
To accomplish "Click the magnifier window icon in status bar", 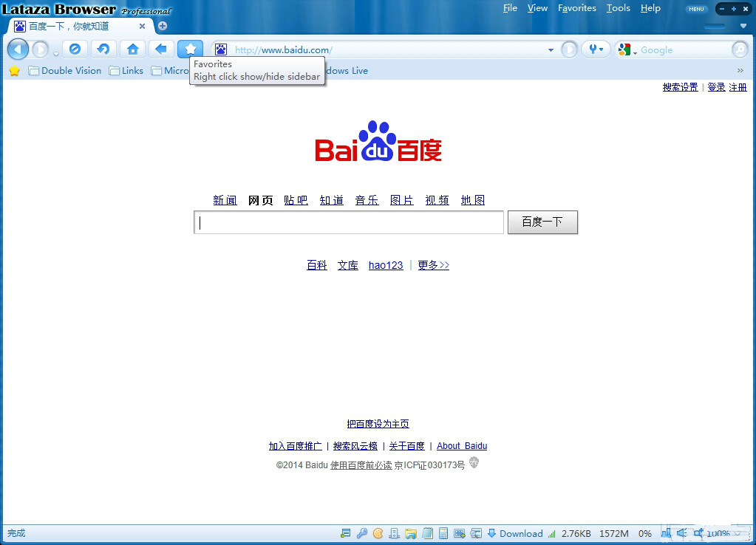I will (476, 533).
